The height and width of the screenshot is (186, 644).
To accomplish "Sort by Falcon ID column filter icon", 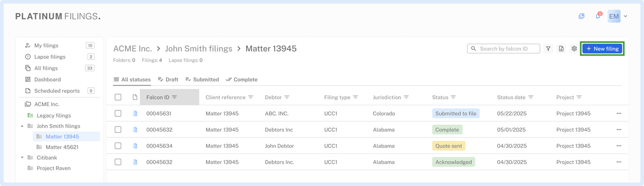I will click(174, 97).
